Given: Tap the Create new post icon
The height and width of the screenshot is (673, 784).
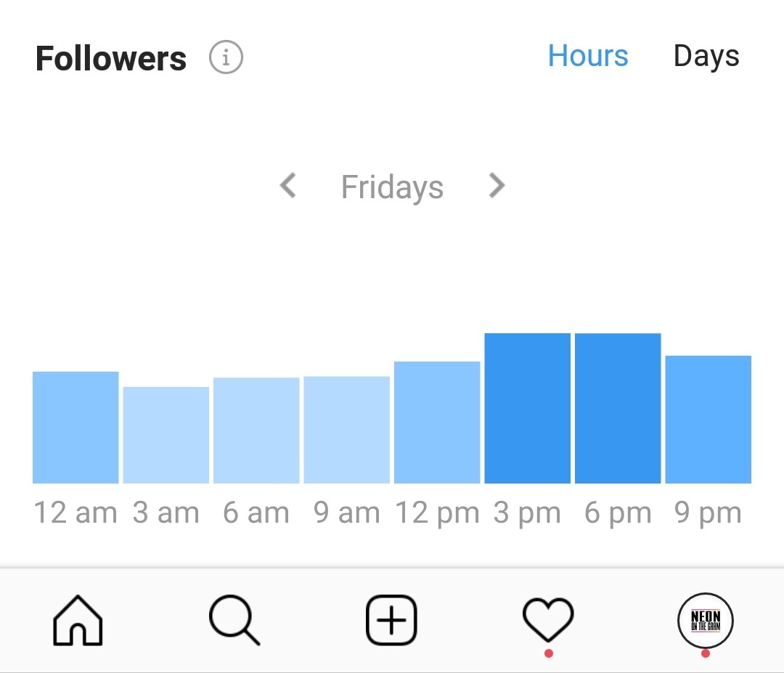Looking at the screenshot, I should coord(391,619).
